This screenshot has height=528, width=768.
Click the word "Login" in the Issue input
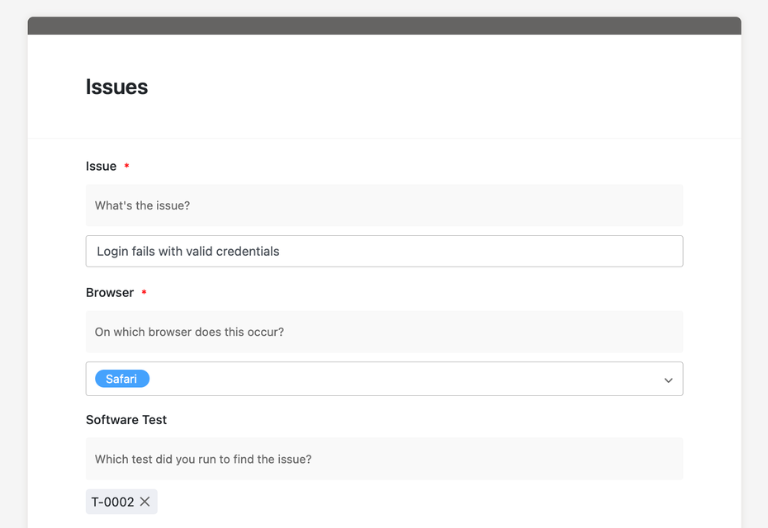pos(112,251)
